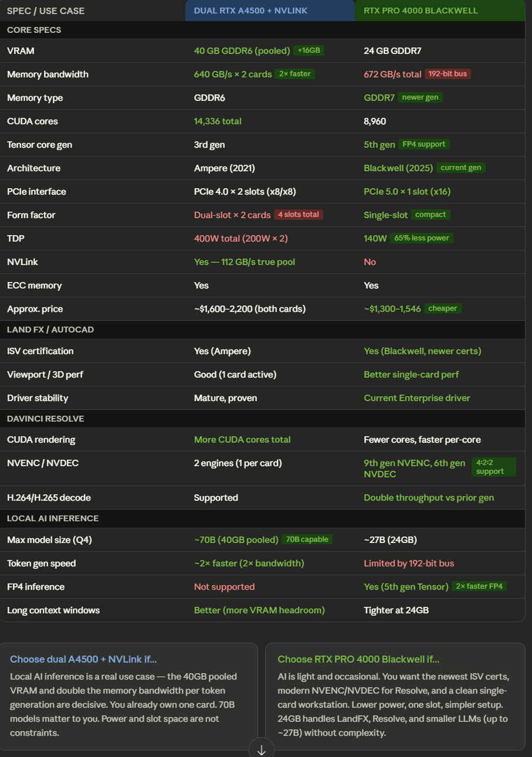Click the FP4 support badge
This screenshot has height=757, width=532.
423,144
